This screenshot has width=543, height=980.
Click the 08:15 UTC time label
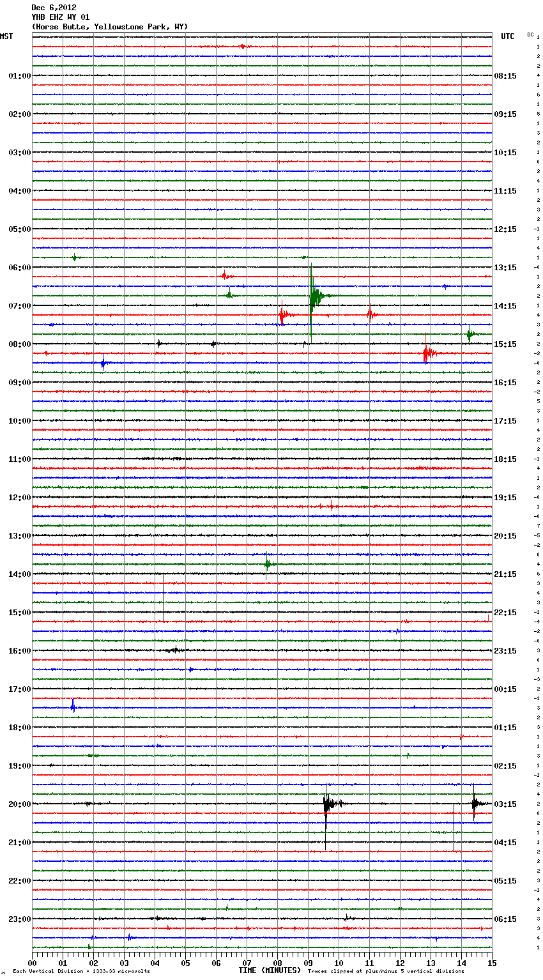[x=505, y=76]
